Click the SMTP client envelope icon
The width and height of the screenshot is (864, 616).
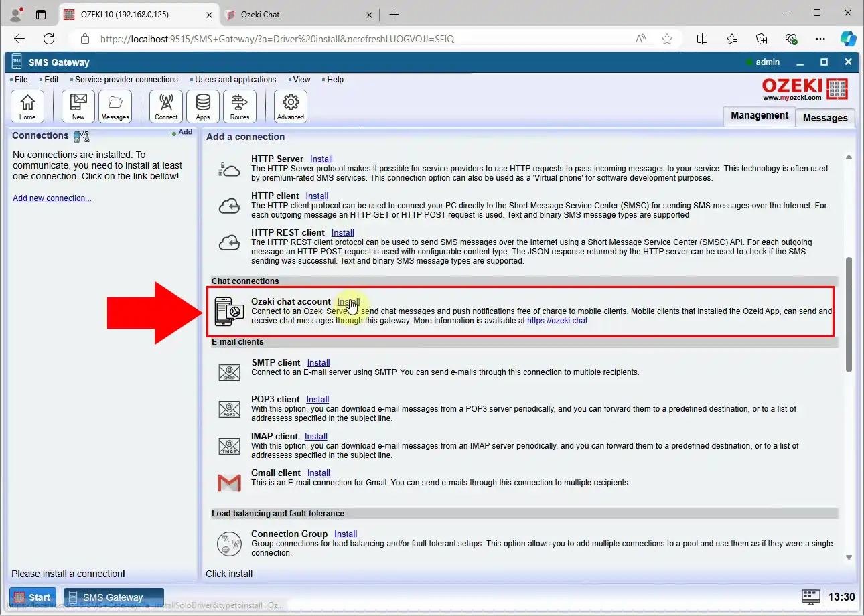click(x=229, y=372)
